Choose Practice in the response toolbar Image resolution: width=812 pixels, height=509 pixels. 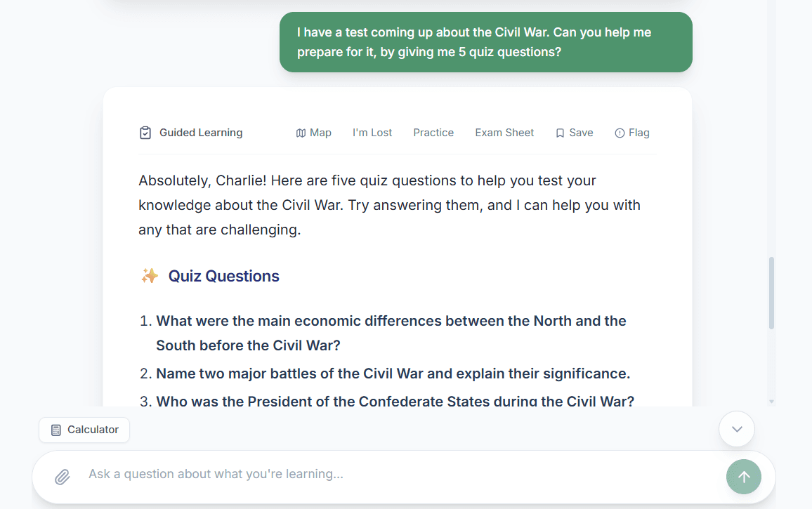(433, 133)
